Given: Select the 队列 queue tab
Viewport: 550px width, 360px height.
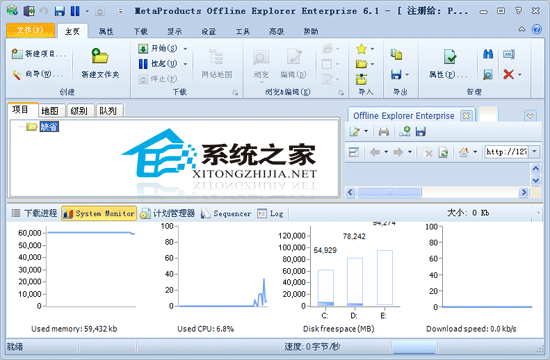Looking at the screenshot, I should pyautogui.click(x=110, y=111).
